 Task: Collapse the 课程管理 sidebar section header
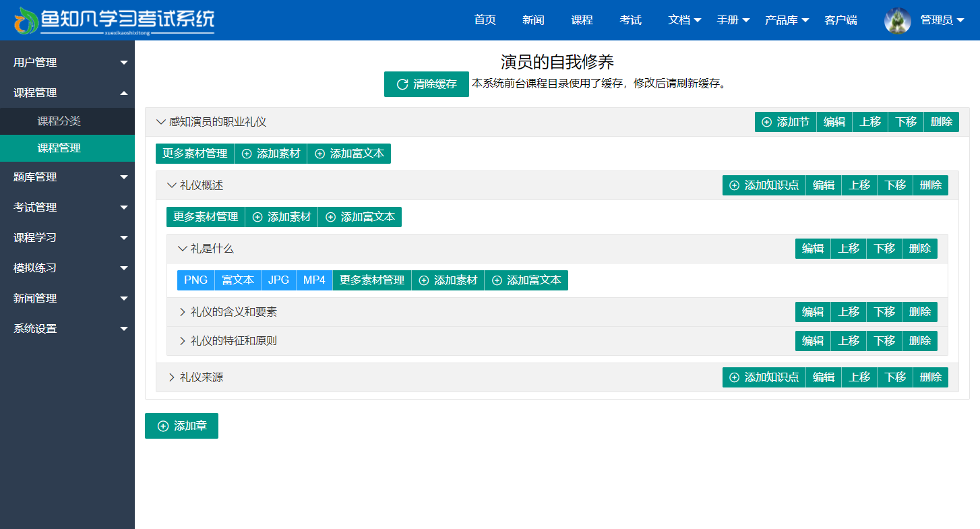[x=67, y=92]
